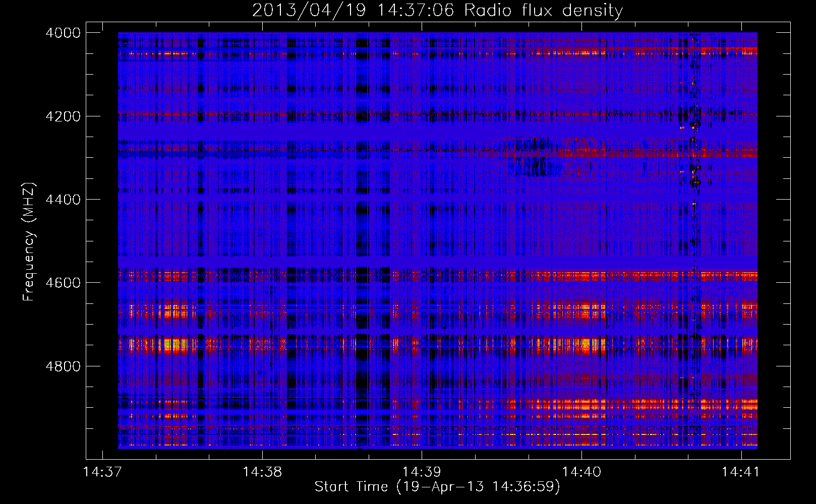Click the 4200 frequency axis label
The image size is (816, 504).
tap(63, 116)
